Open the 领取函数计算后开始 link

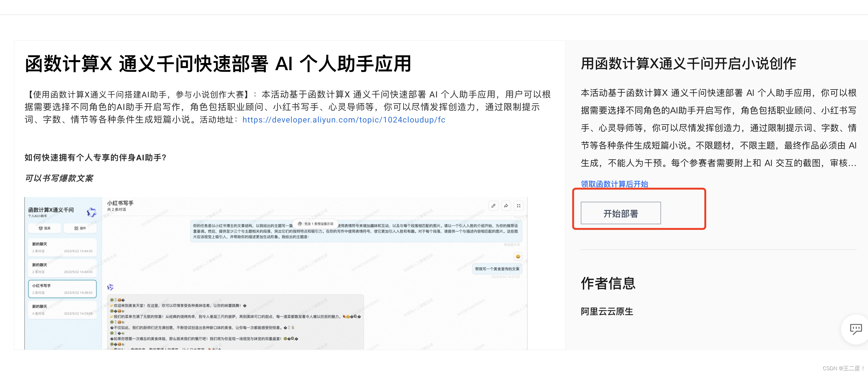(x=614, y=184)
